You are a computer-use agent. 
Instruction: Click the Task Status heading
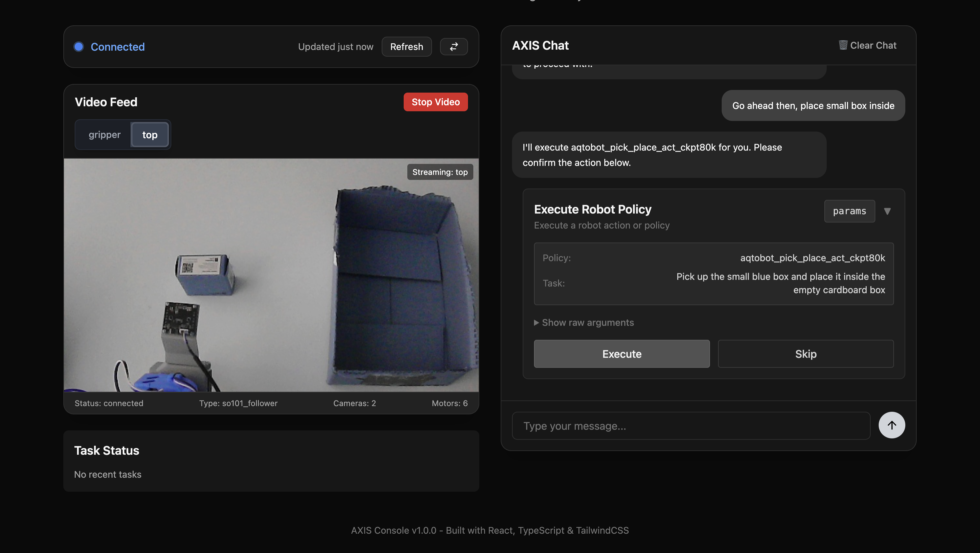pyautogui.click(x=107, y=450)
